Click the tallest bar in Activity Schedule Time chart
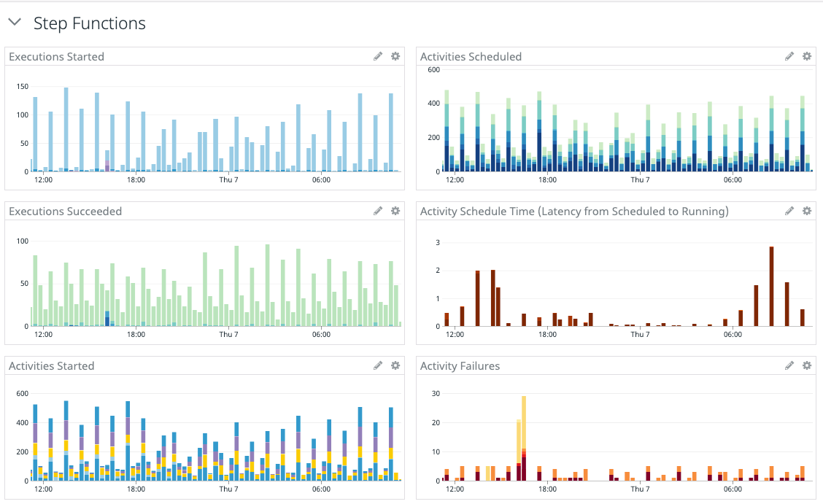 click(x=772, y=287)
